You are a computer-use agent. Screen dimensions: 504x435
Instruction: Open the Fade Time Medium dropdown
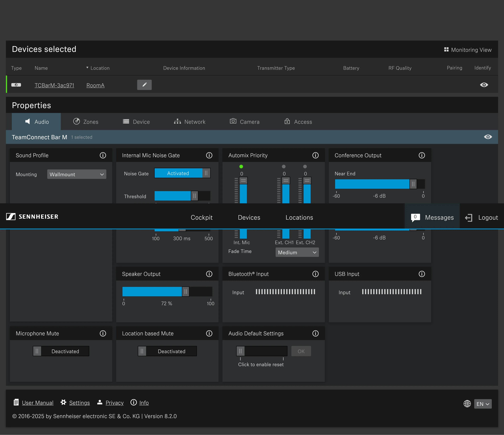[297, 252]
